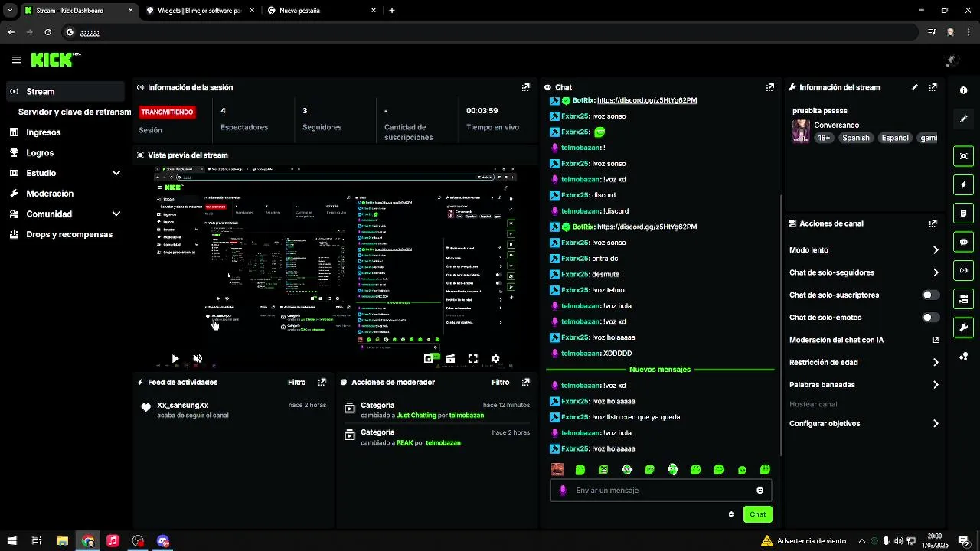Viewport: 980px width, 551px height.
Task: Click the Just Chatting category link
Action: click(x=416, y=416)
